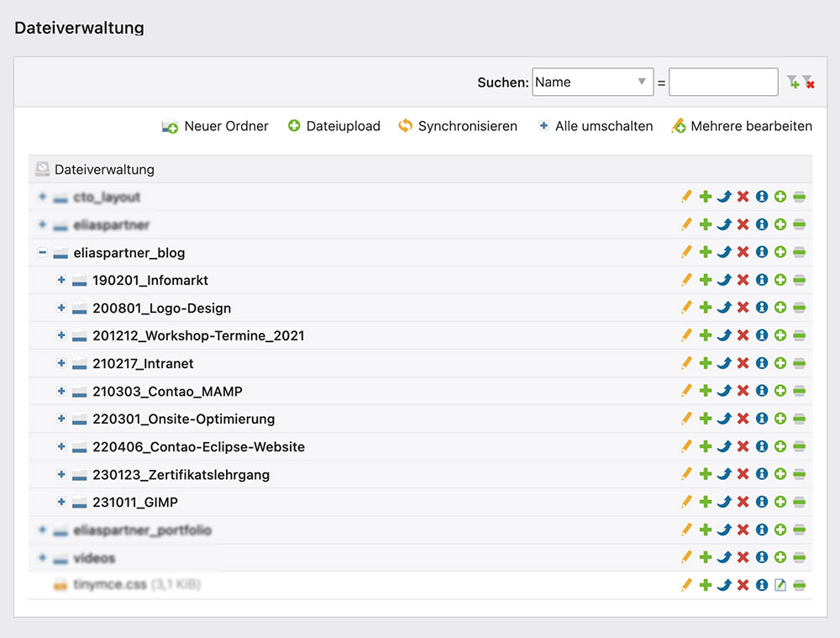This screenshot has width=840, height=638.
Task: Open the Dateiupload link
Action: point(333,126)
